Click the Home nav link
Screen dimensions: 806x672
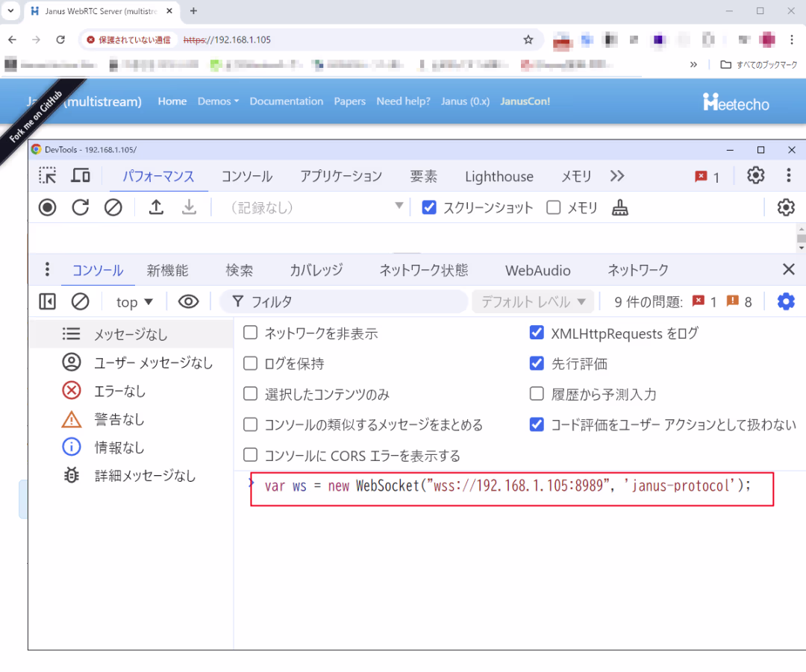tap(172, 101)
